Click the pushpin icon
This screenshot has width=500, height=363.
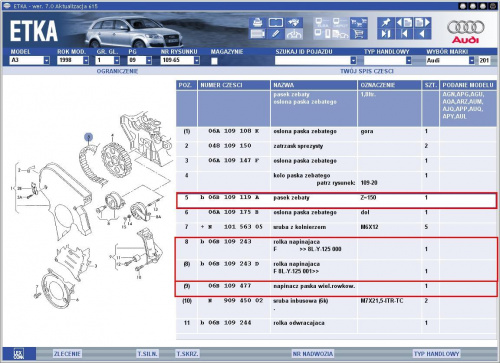pyautogui.click(x=386, y=23)
